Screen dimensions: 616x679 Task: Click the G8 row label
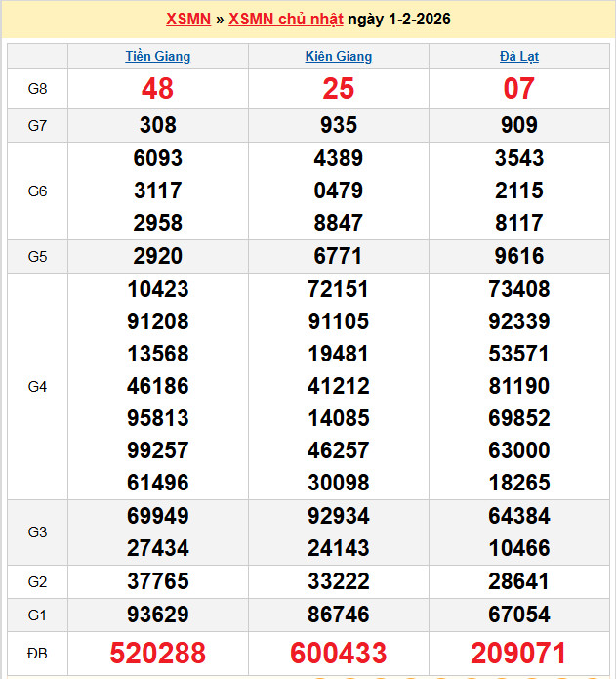37,89
